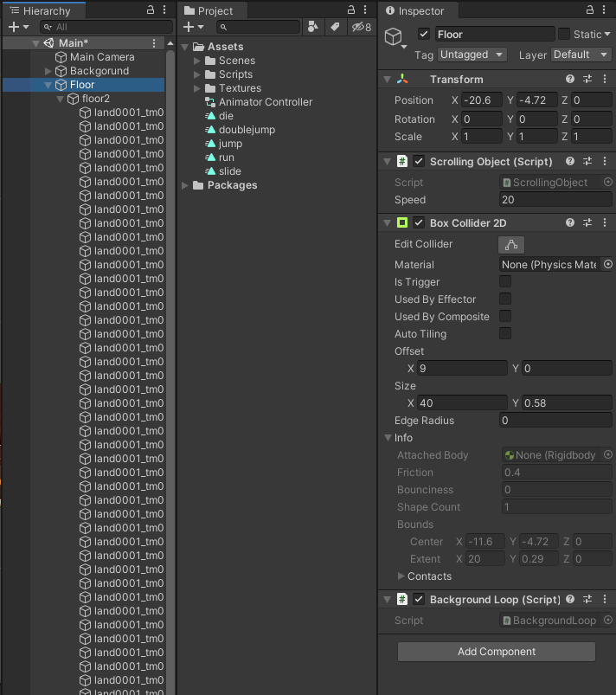Open Material object picker circle
The image size is (616, 695).
click(608, 264)
